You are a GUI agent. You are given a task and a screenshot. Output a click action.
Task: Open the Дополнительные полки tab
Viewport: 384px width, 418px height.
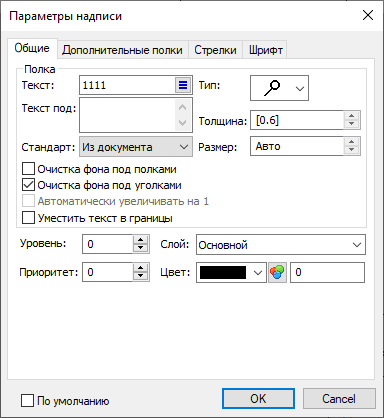[122, 50]
